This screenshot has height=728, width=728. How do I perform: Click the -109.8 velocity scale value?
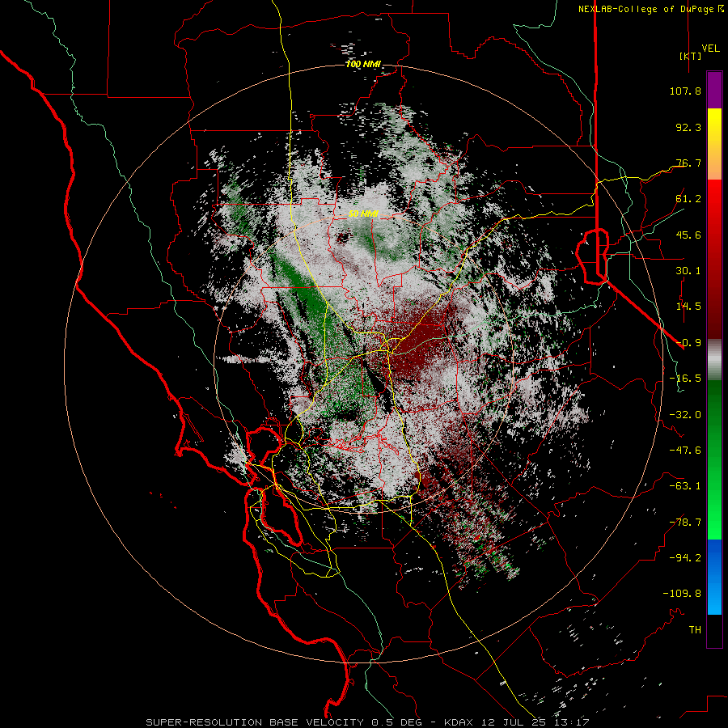click(x=682, y=594)
